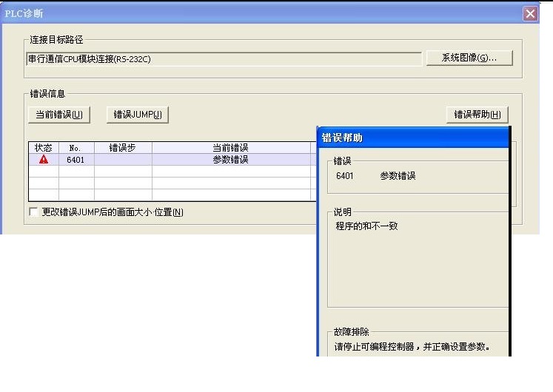The height and width of the screenshot is (392, 553).
Task: Close the PLC诊断 dialog window
Action: (530, 14)
